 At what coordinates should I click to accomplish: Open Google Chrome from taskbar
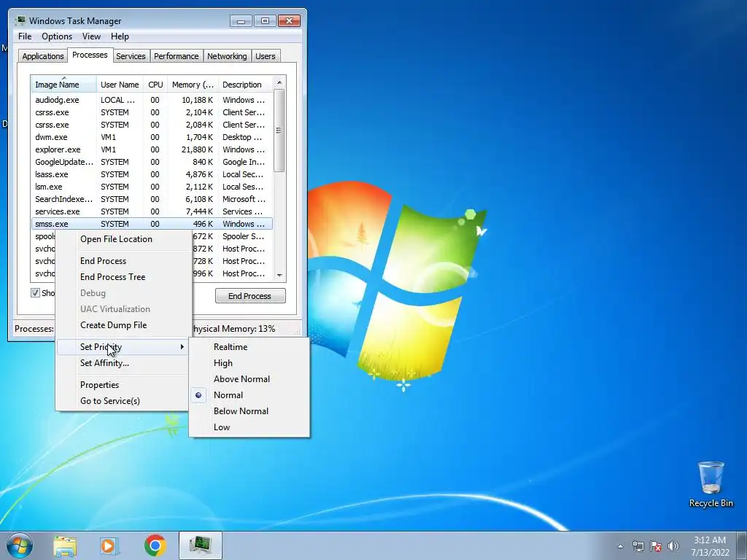[x=155, y=545]
